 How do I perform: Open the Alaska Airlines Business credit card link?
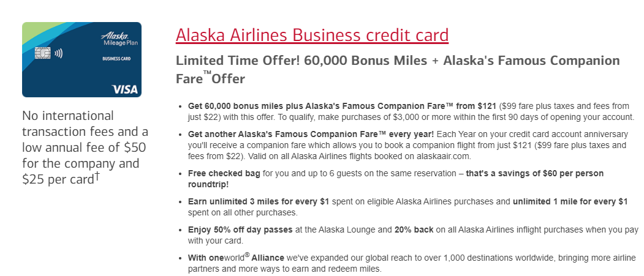pos(312,35)
